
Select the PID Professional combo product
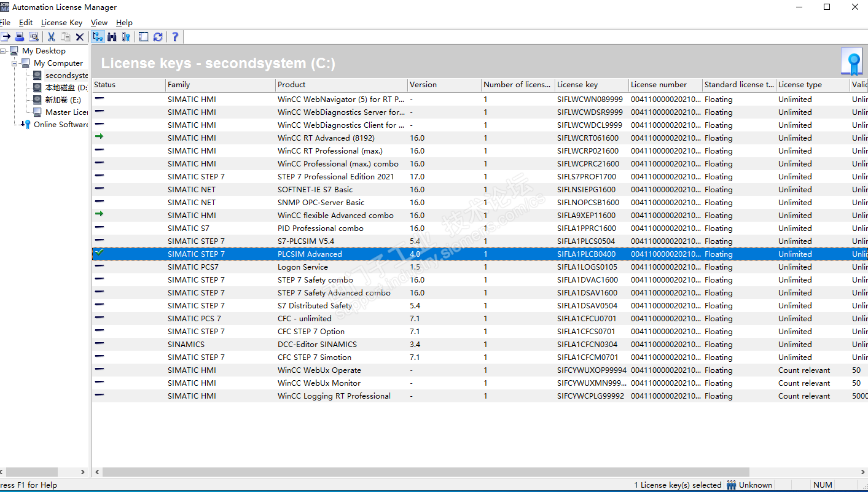[321, 228]
